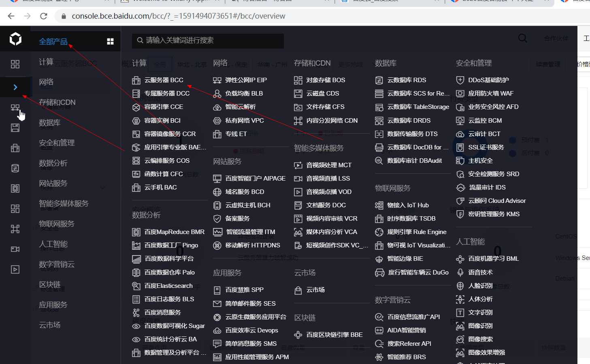Click the video camera icon in left rail
The height and width of the screenshot is (364, 590).
[15, 249]
